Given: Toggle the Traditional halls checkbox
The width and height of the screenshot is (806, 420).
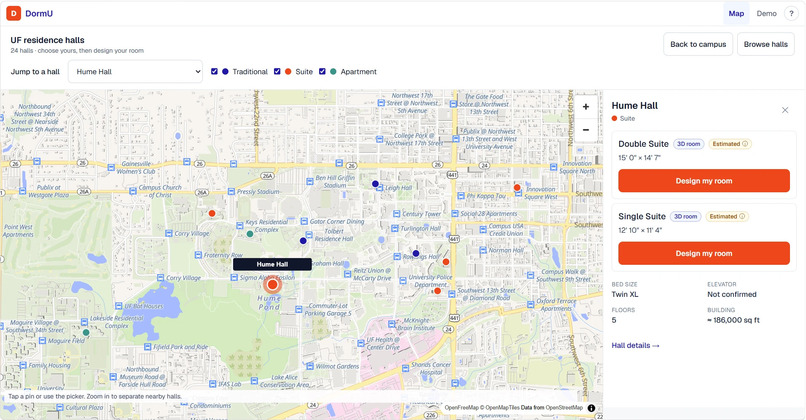Looking at the screenshot, I should [x=214, y=71].
